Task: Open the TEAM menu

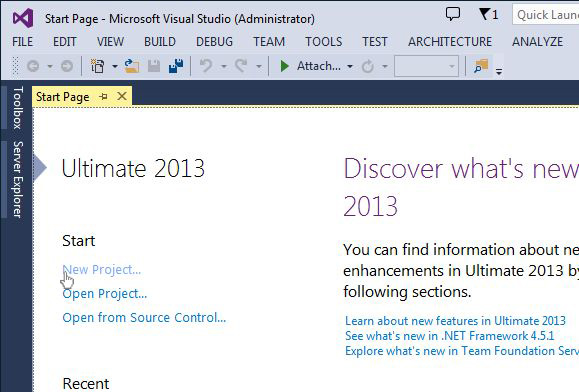Action: coord(269,42)
